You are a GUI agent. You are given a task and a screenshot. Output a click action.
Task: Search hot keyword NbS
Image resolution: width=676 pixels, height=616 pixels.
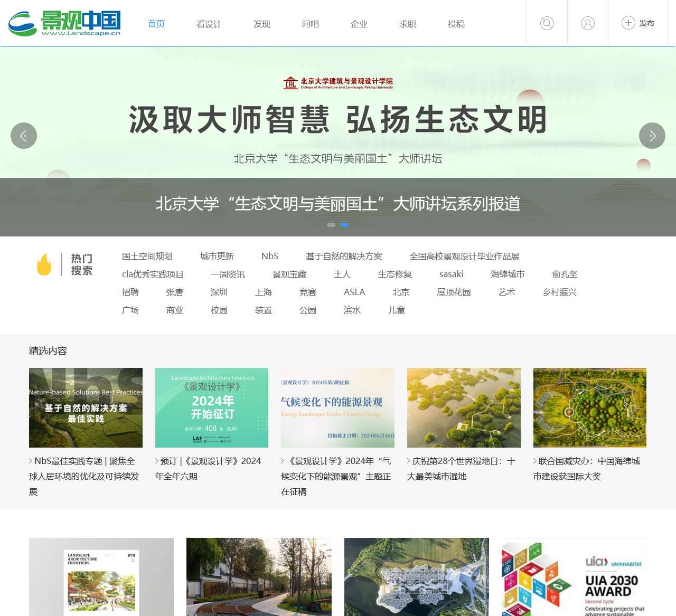point(270,256)
